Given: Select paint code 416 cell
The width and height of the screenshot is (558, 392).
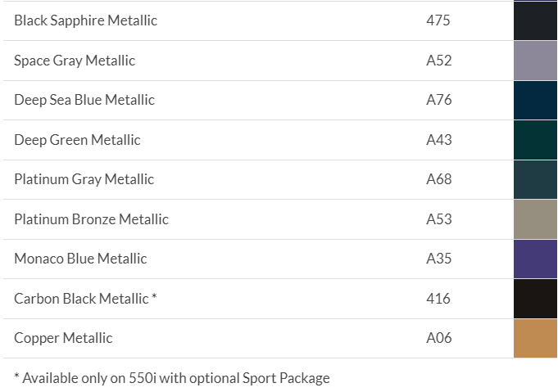Looking at the screenshot, I should pyautogui.click(x=438, y=299).
